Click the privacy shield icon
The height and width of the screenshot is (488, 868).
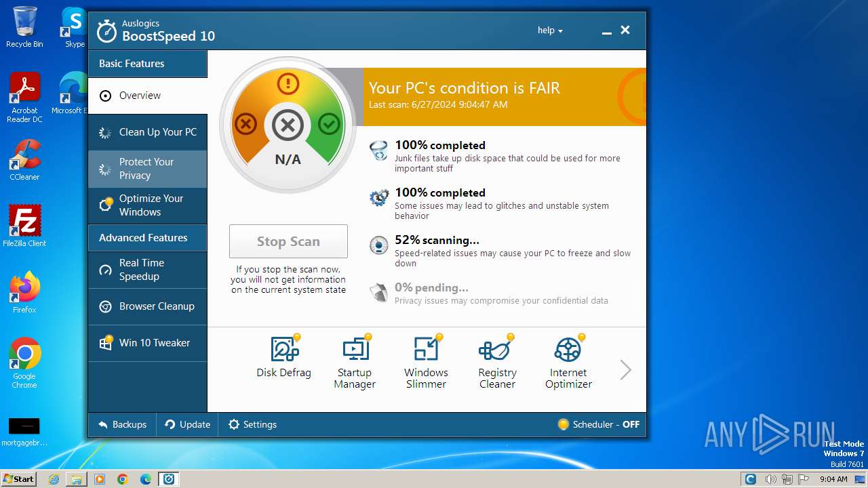(x=379, y=293)
